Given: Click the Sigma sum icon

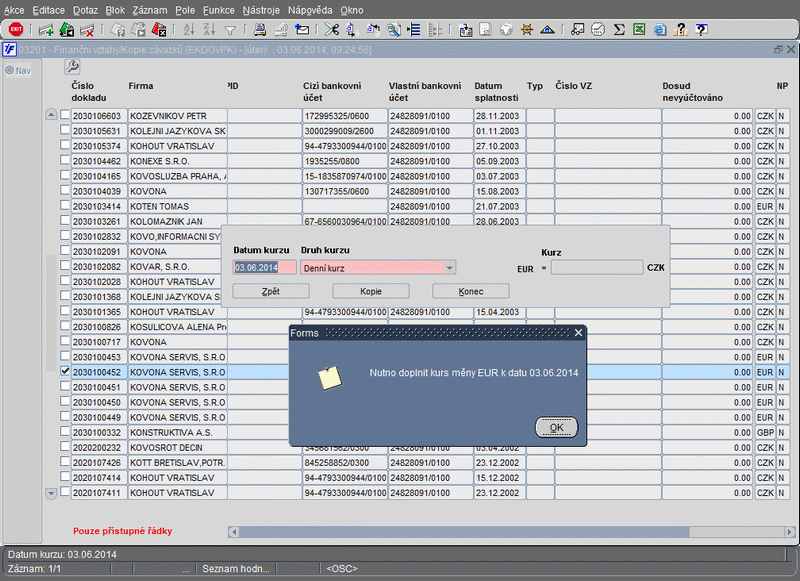Looking at the screenshot, I should (619, 30).
